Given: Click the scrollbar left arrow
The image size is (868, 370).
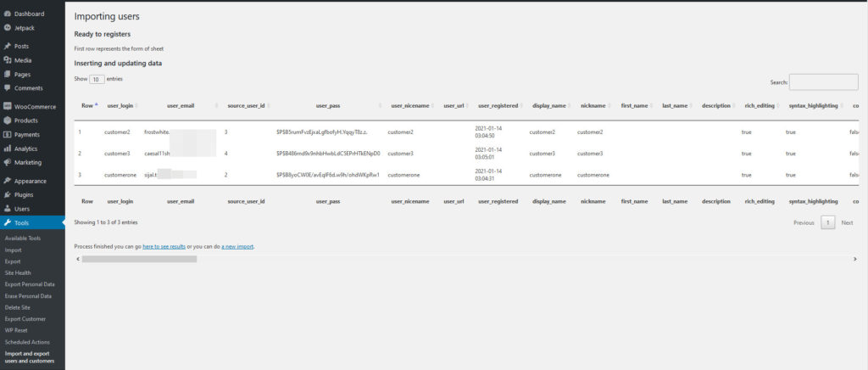Looking at the screenshot, I should (x=77, y=259).
